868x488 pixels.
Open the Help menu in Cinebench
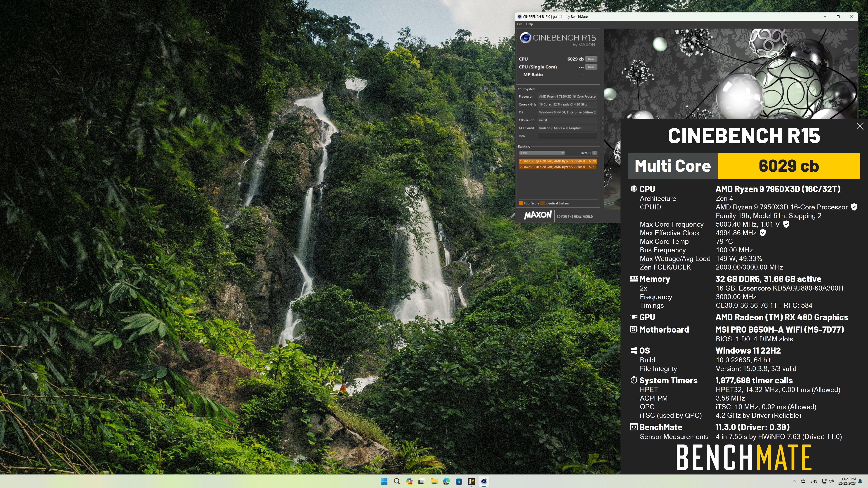529,24
